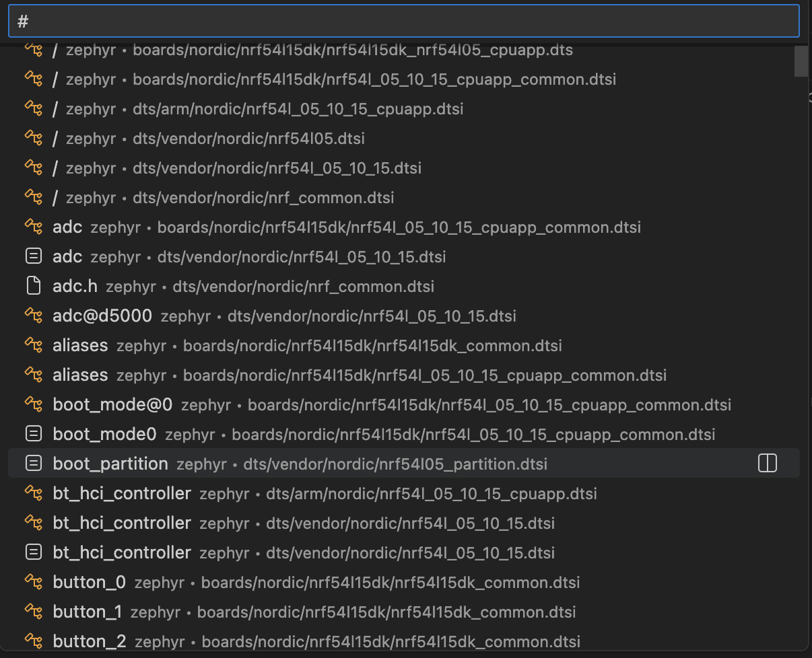Viewport: 812px width, 658px height.
Task: Click node icon beside aliases in nrf54l15dk_common.dtsi
Action: tap(33, 345)
